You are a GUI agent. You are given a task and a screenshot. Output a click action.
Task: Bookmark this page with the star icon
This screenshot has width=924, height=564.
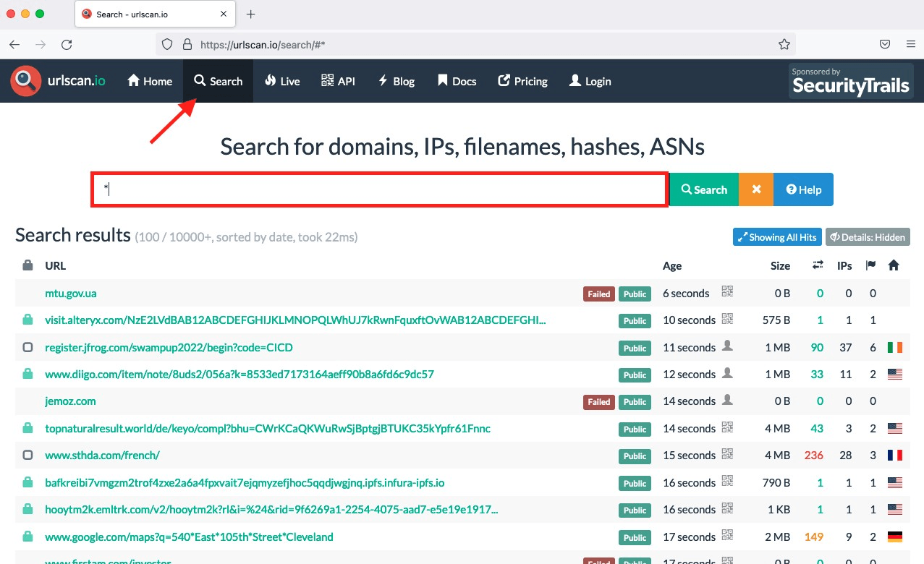coord(784,44)
